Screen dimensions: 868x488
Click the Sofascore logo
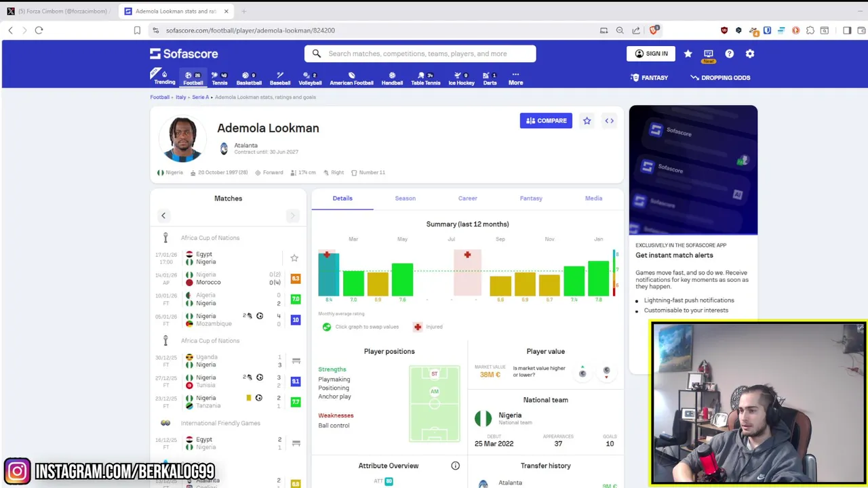[184, 54]
